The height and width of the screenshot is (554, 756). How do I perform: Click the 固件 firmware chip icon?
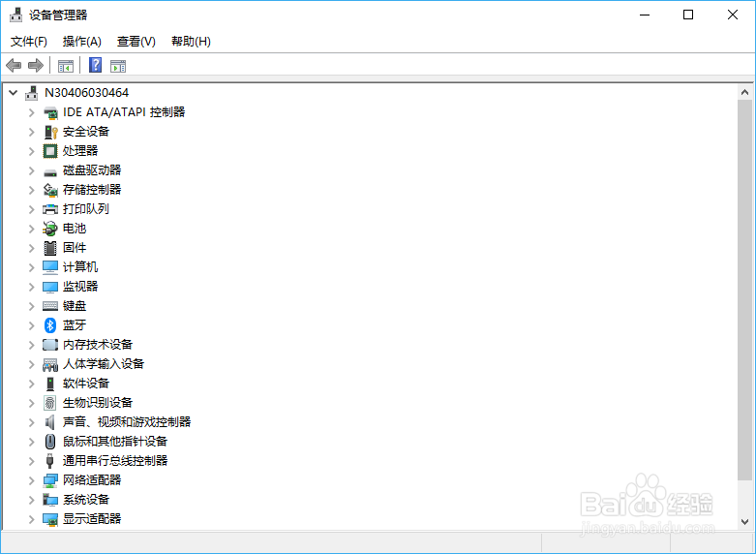pos(50,248)
